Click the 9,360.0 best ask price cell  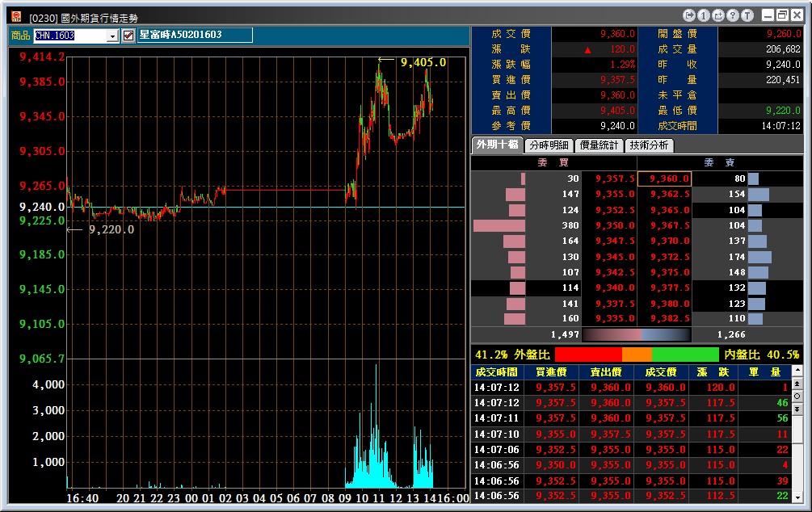664,178
